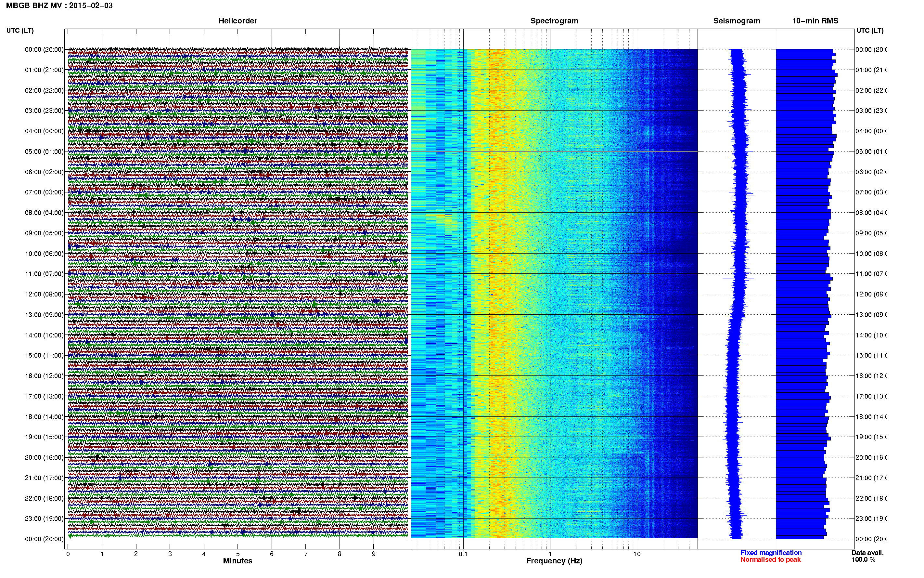Click the plot title MBGB BHZ MV : 2015-02-03
This screenshot has height=578, width=924.
(59, 5)
